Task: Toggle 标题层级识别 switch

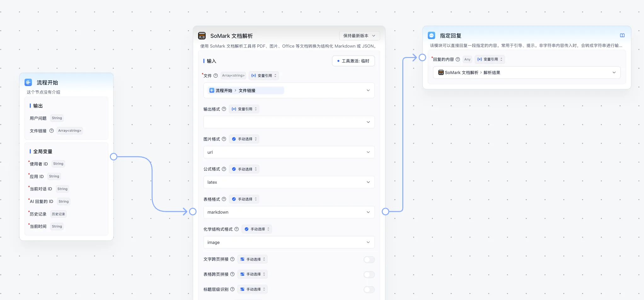Action: pos(369,289)
